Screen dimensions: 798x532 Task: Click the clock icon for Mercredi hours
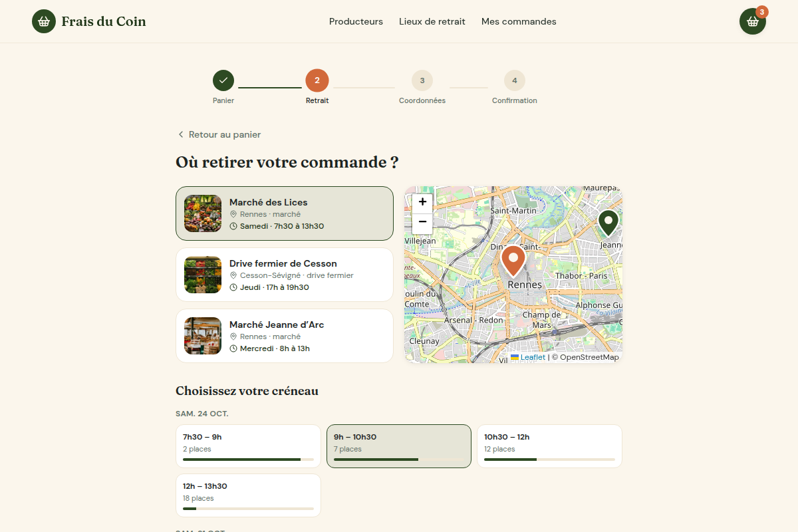pyautogui.click(x=233, y=348)
